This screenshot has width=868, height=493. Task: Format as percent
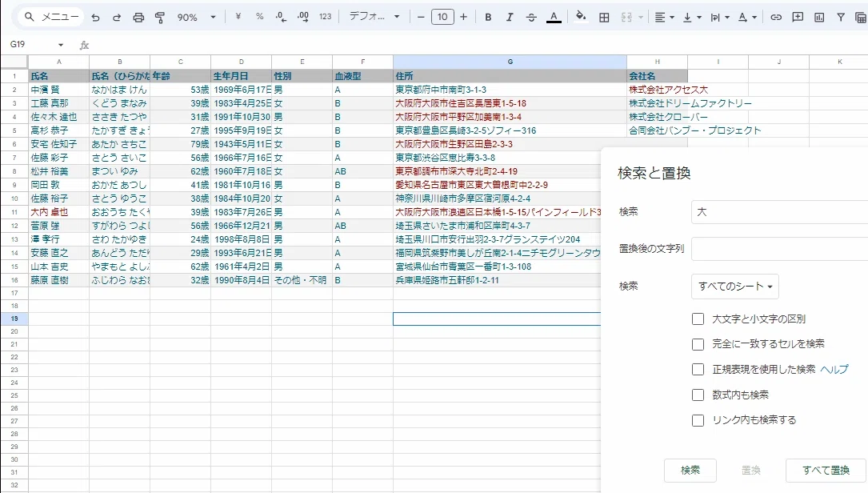coord(260,17)
